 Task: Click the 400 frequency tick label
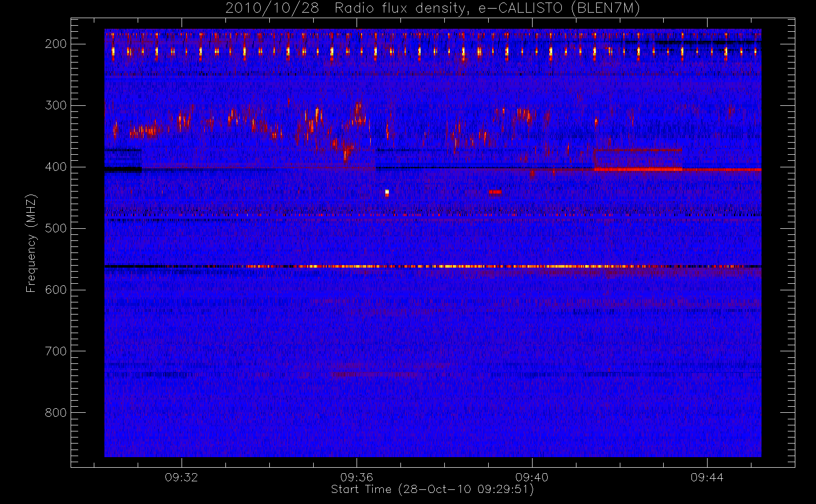pos(56,167)
